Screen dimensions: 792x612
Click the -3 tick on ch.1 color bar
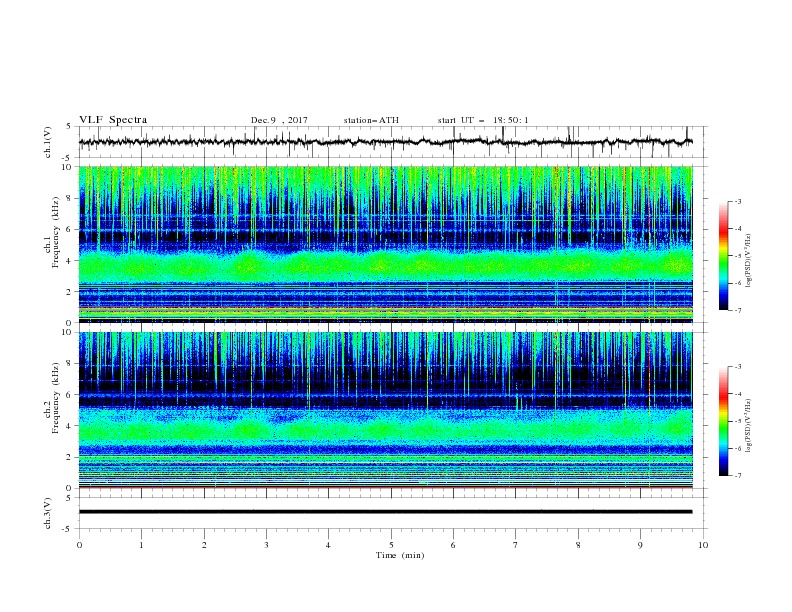[737, 202]
